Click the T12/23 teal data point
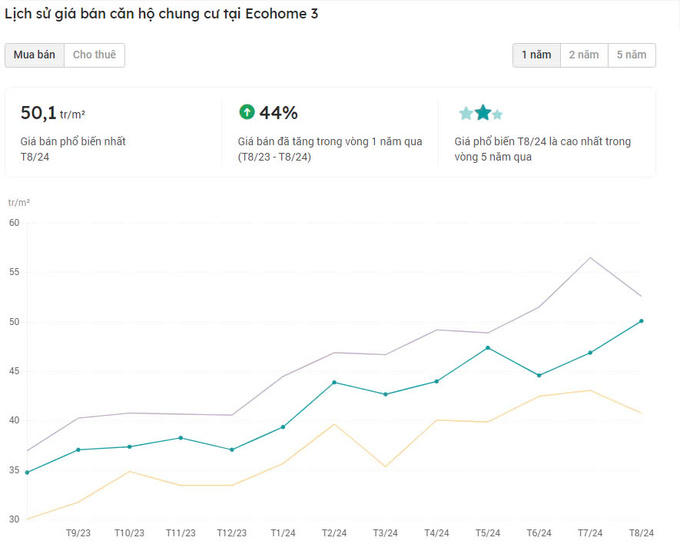 [231, 450]
